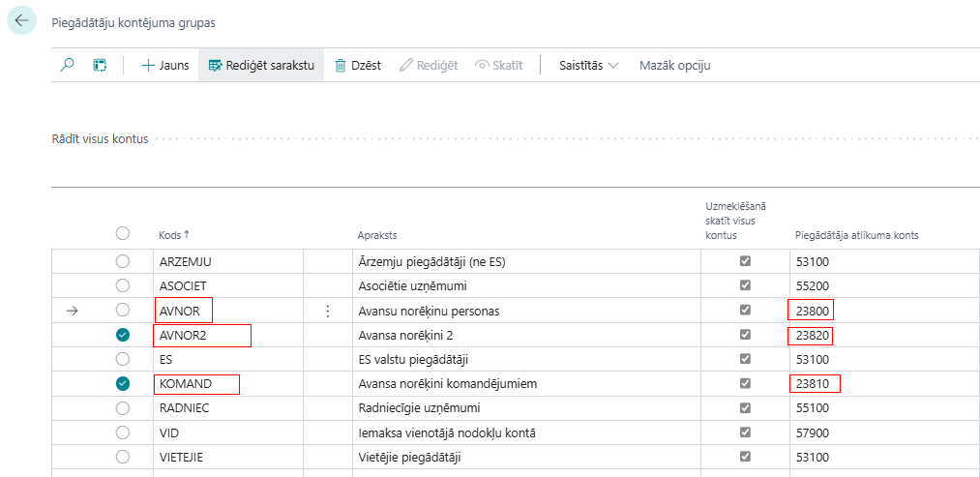Image resolution: width=980 pixels, height=477 pixels.
Task: Click the RADNIEC code cell
Action: point(228,408)
